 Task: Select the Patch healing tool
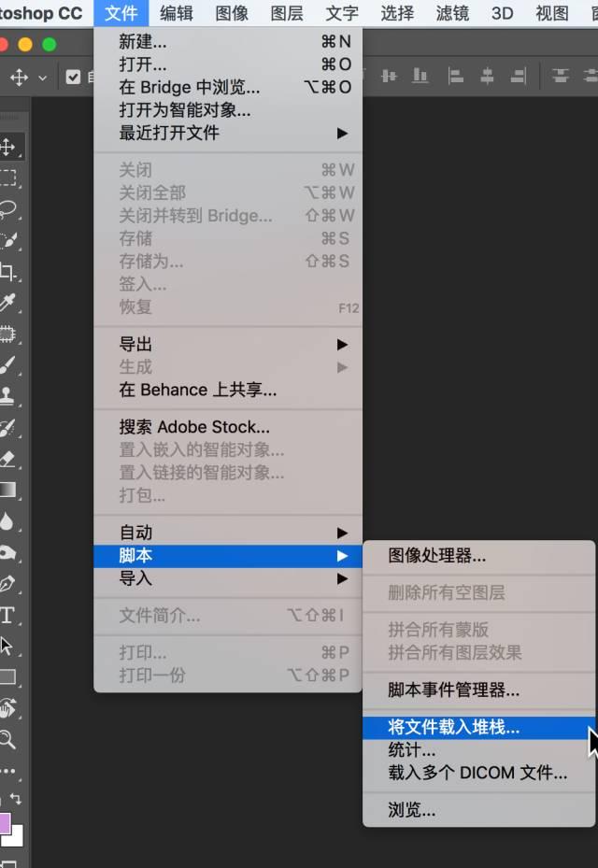tap(7, 334)
